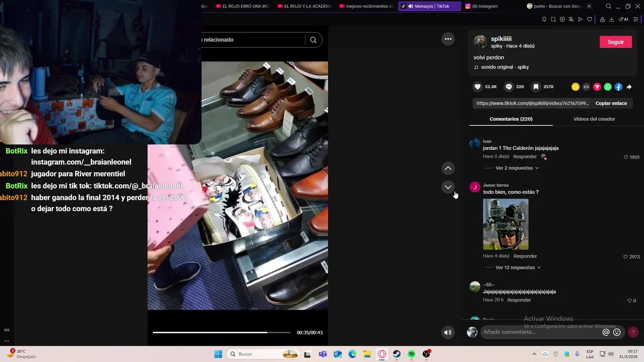Open comments via speech bubble icon
Viewport: 644px width, 362px height.
pyautogui.click(x=509, y=87)
